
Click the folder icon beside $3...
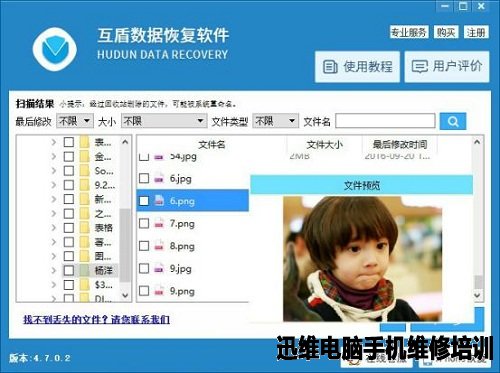click(85, 285)
